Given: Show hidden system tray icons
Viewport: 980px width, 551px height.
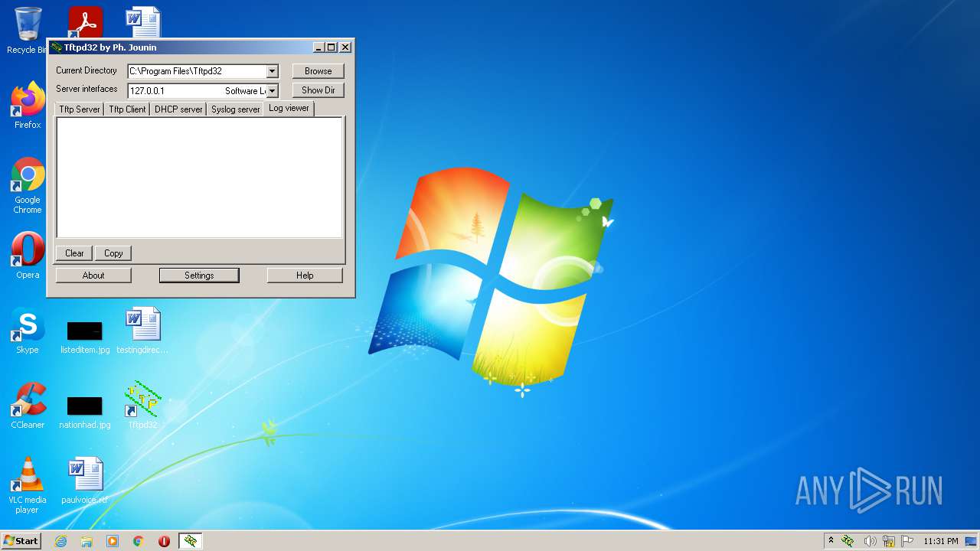Looking at the screenshot, I should click(831, 541).
